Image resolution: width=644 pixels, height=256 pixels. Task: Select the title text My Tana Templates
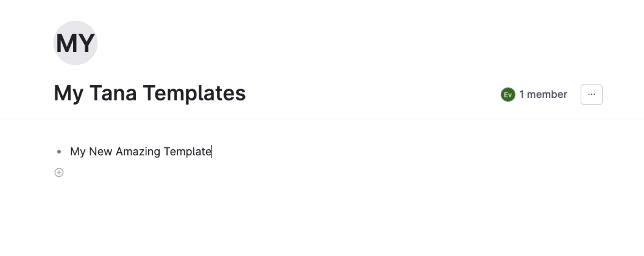(149, 93)
